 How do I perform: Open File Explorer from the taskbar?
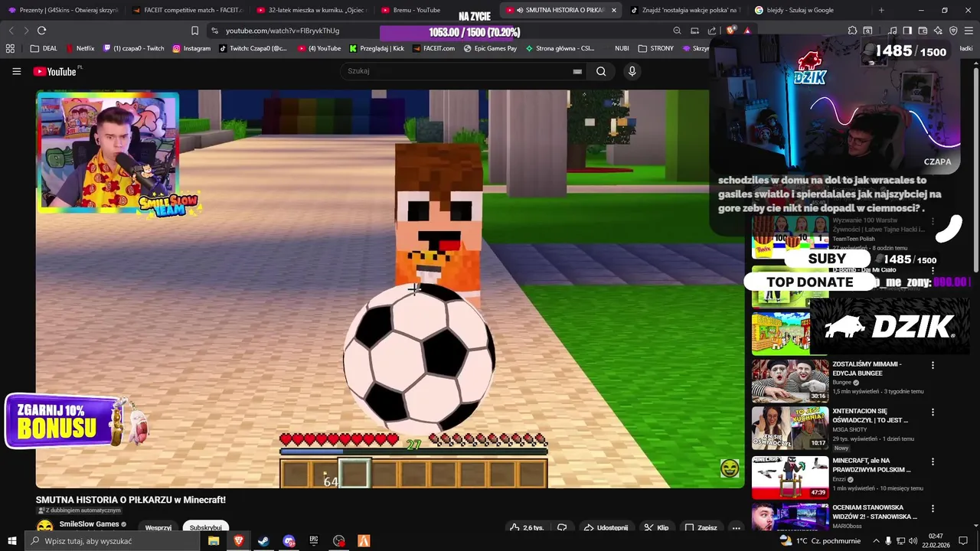(x=214, y=541)
